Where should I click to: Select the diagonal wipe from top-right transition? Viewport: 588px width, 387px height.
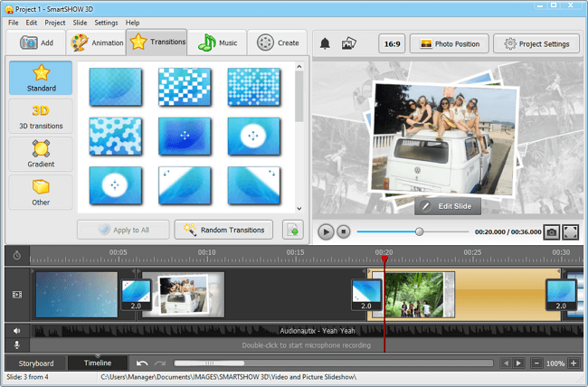(x=254, y=185)
